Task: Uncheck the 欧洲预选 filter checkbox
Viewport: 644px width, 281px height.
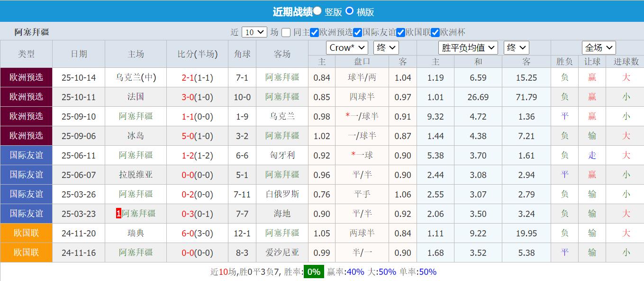Action: coord(313,32)
